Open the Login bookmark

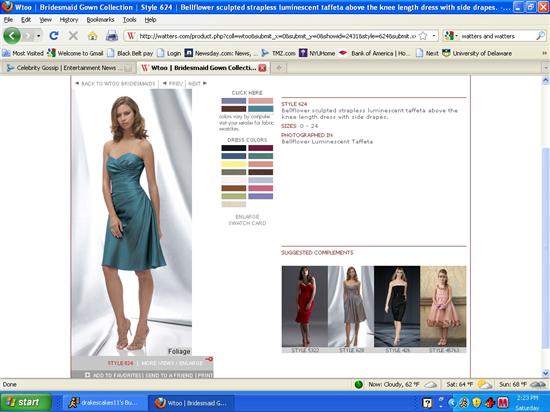[x=169, y=53]
